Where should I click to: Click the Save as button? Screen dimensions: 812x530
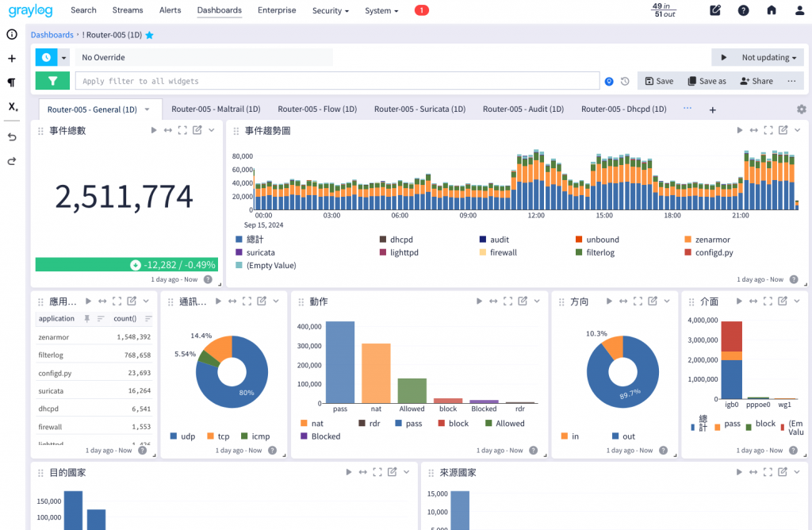tap(707, 82)
